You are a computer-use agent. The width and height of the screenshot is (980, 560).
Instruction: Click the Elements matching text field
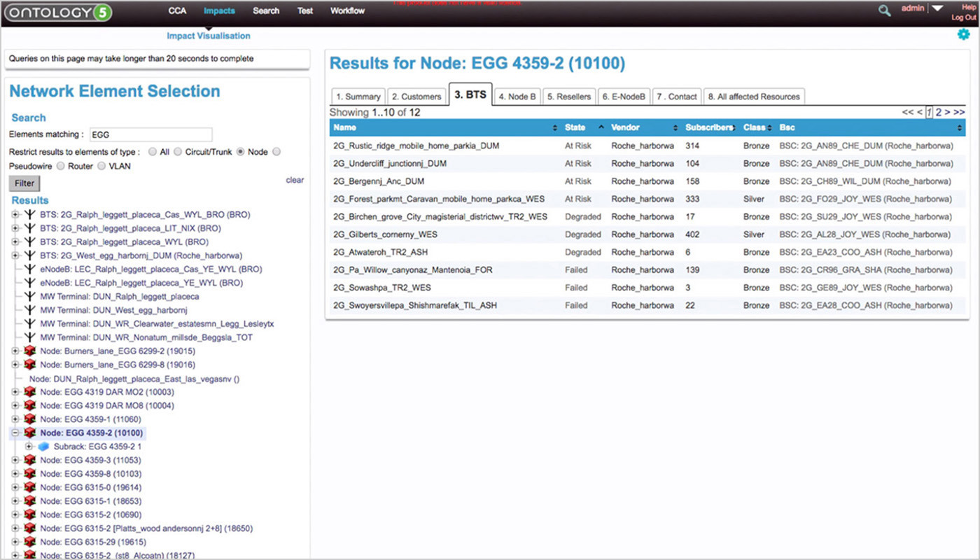[x=150, y=134]
